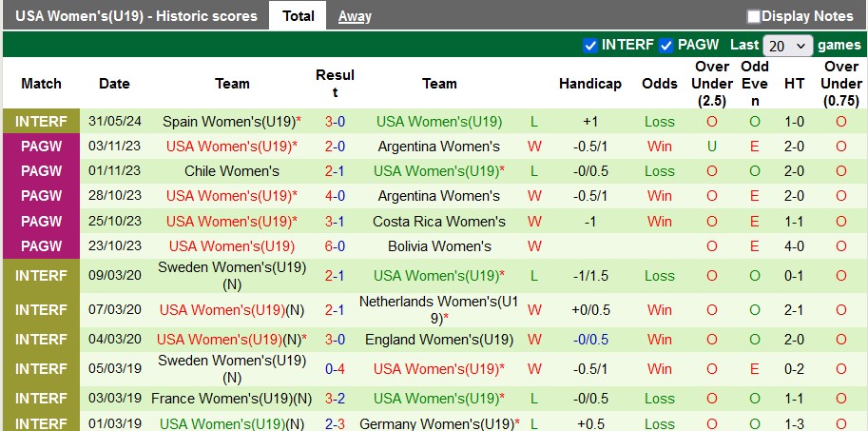The image size is (868, 431).
Task: Enable the Display Notes checkbox
Action: coord(753,16)
